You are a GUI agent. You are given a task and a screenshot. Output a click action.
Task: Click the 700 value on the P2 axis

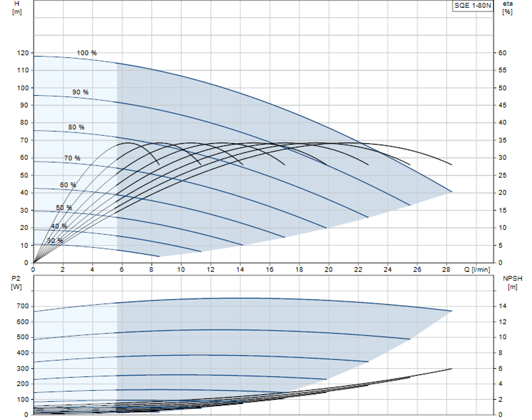click(23, 306)
